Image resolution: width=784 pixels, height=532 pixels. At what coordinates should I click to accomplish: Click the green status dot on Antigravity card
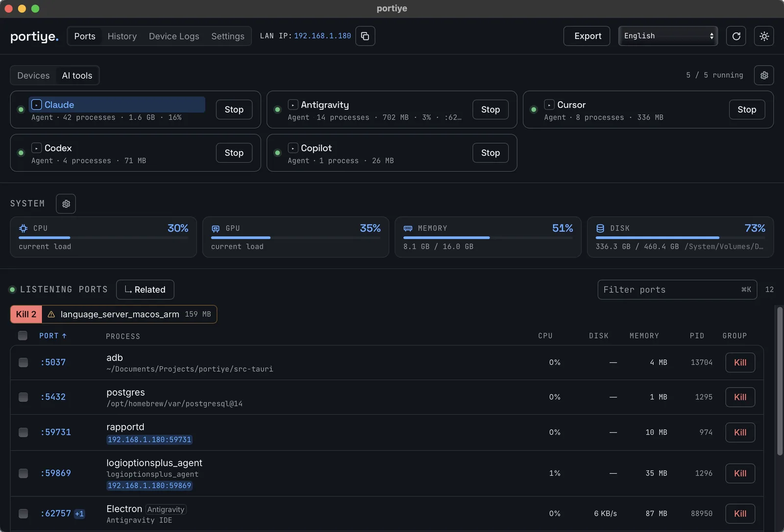277,110
